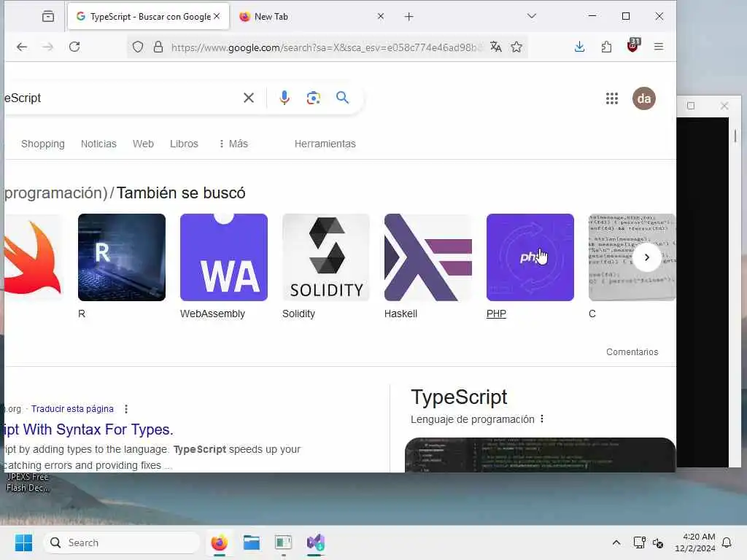Open the 4:20 AM clock calendar

point(695,542)
